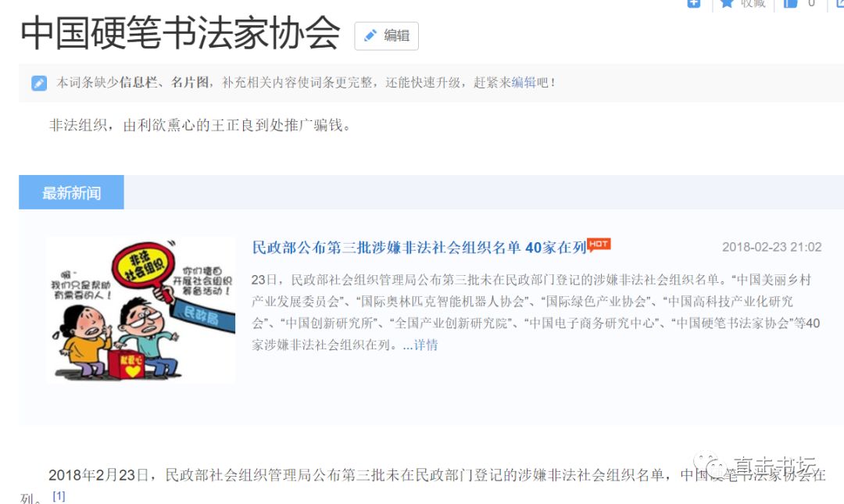Click the star 收藏 icon
The width and height of the screenshot is (844, 504).
pos(727,3)
